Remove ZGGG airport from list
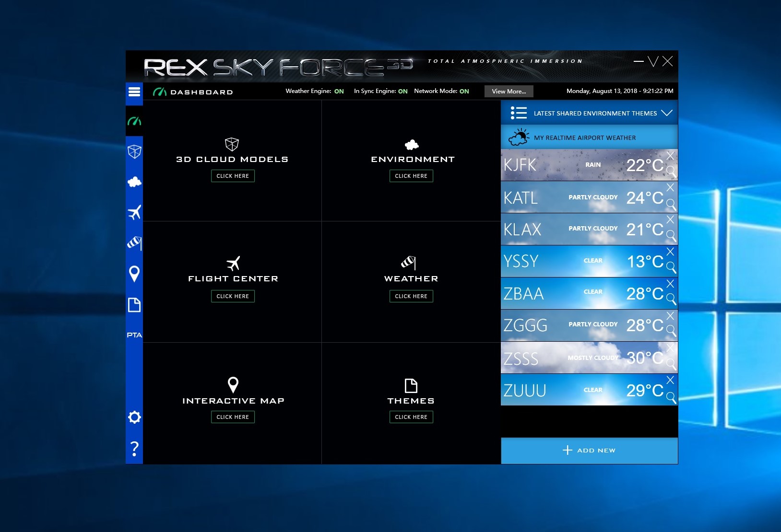Viewport: 781px width, 532px height. [x=670, y=316]
